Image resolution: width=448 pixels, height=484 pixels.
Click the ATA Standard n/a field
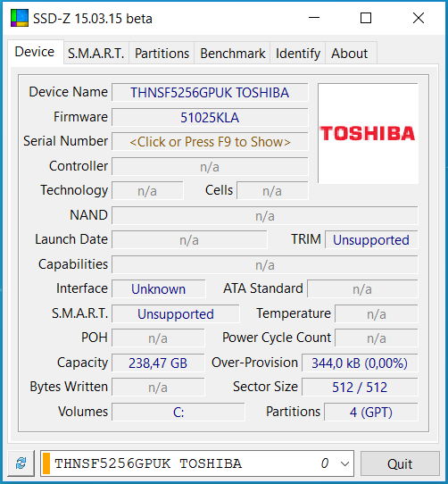(362, 289)
